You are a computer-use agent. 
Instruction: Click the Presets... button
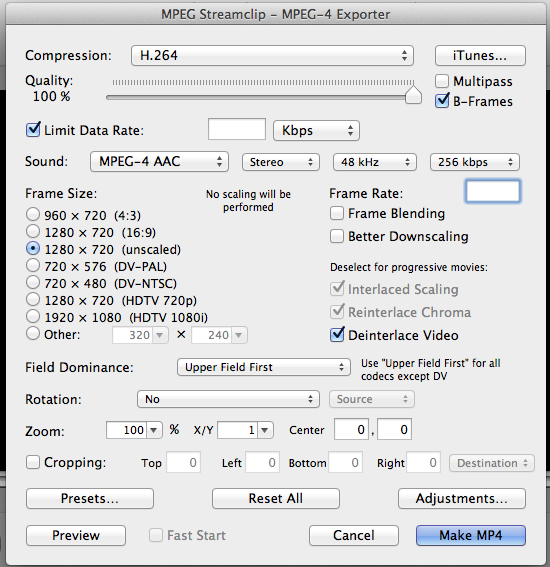90,499
